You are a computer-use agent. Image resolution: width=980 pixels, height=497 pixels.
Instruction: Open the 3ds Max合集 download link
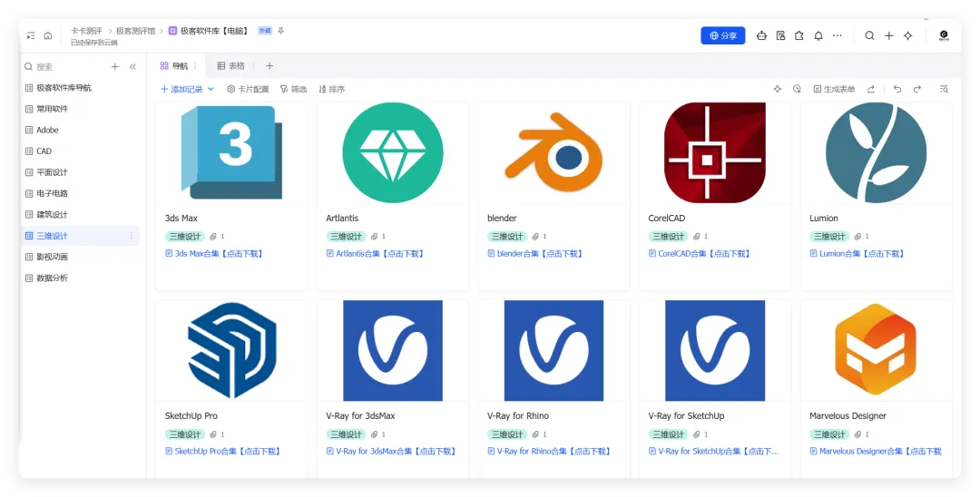(x=214, y=254)
